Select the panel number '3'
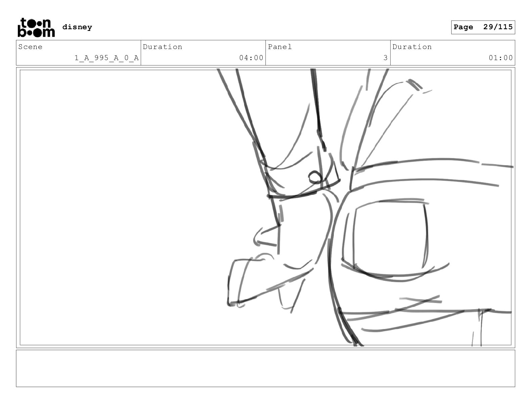 click(x=386, y=58)
